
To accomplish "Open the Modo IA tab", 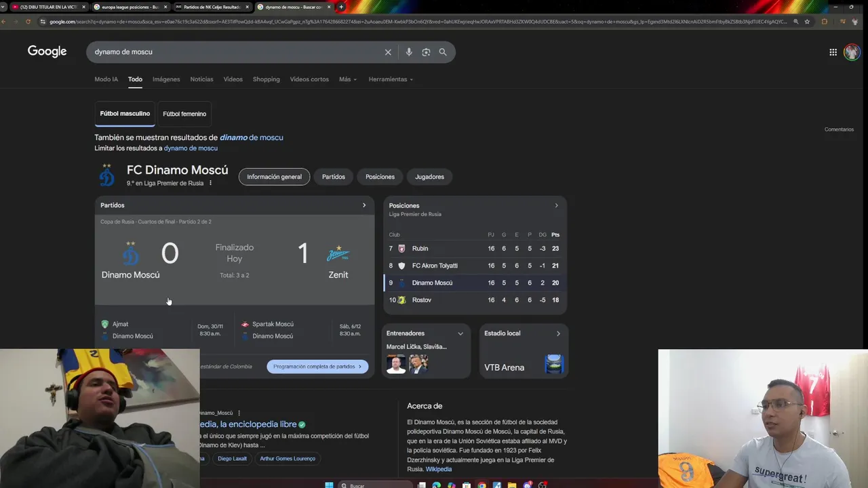I will 106,79.
